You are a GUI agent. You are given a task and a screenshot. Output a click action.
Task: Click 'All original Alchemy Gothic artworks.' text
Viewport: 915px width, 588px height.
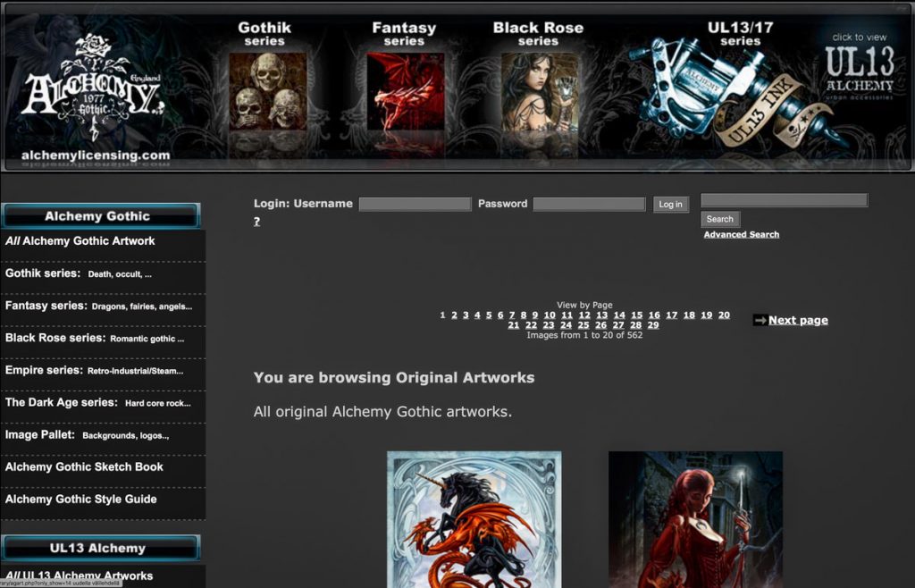click(x=382, y=412)
